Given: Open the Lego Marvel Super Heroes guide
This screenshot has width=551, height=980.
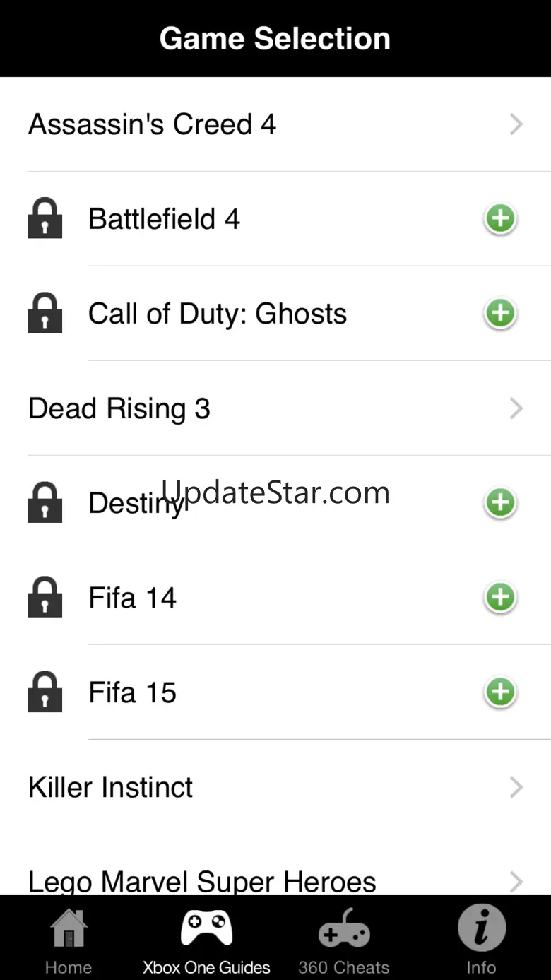Looking at the screenshot, I should tap(202, 880).
